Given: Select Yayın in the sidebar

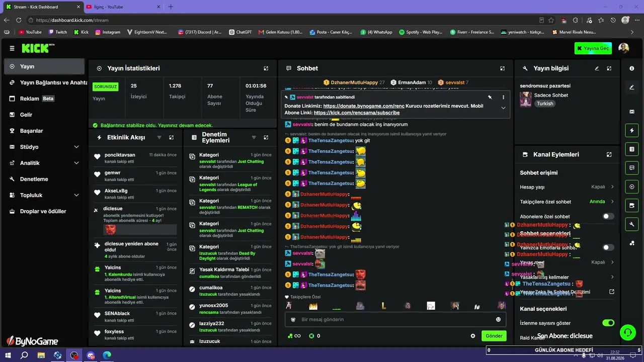Looking at the screenshot, I should pyautogui.click(x=44, y=66).
